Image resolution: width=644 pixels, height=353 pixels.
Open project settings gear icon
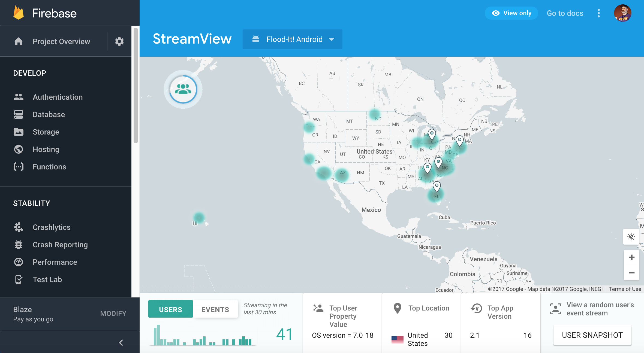(119, 41)
